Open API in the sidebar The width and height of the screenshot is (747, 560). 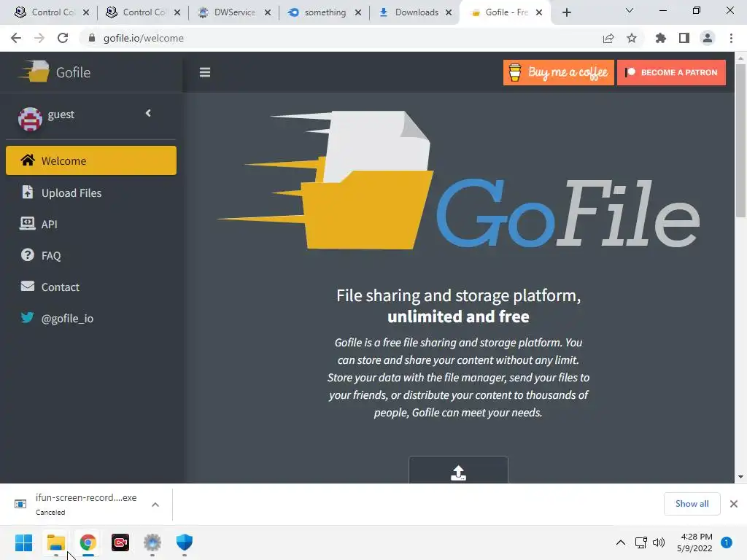tap(91, 225)
